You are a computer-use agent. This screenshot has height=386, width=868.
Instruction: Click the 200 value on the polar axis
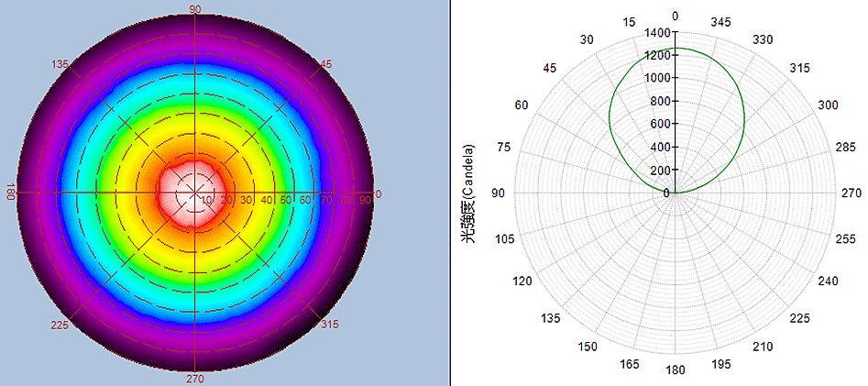coord(660,171)
